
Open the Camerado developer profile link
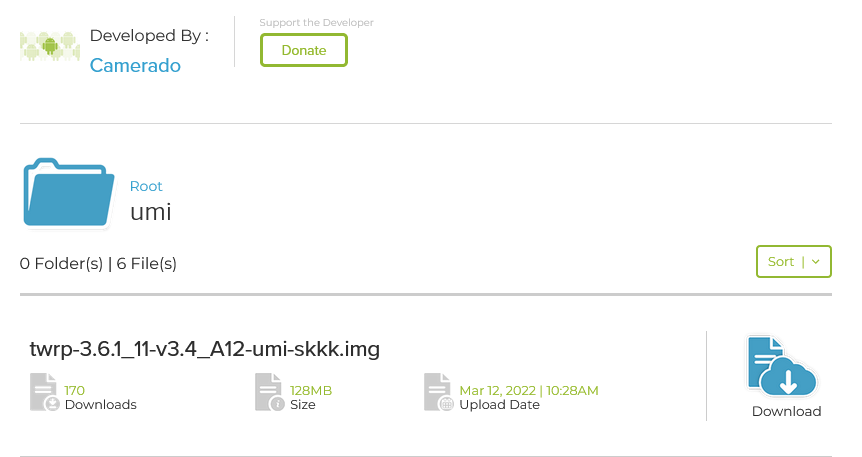pyautogui.click(x=135, y=65)
